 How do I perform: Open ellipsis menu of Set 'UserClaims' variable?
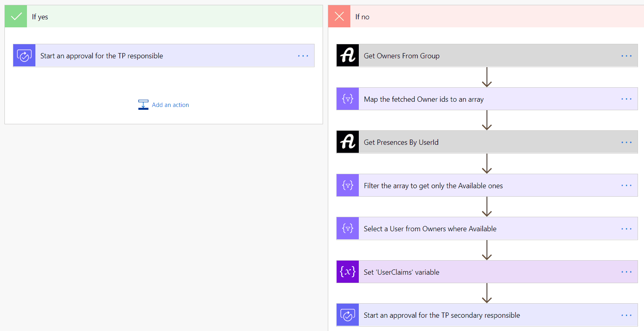click(626, 272)
